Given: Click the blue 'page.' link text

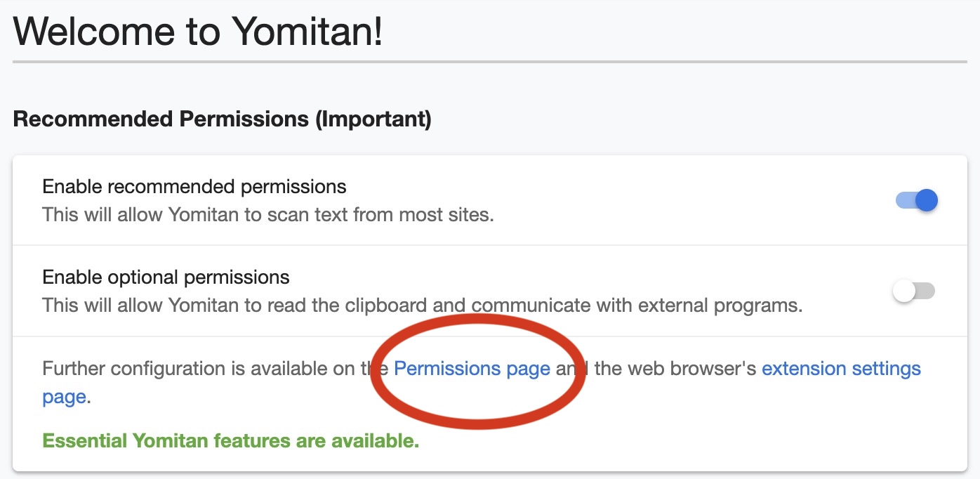Looking at the screenshot, I should (62, 397).
